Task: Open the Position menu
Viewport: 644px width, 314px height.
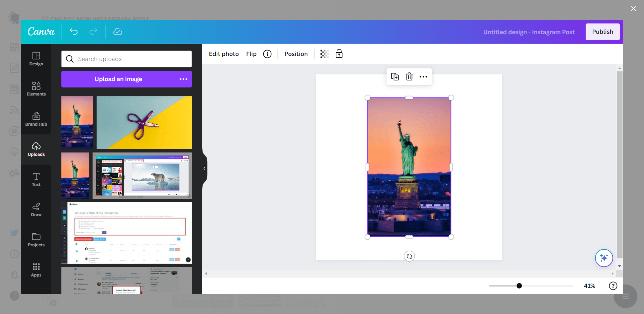Action: pos(296,54)
